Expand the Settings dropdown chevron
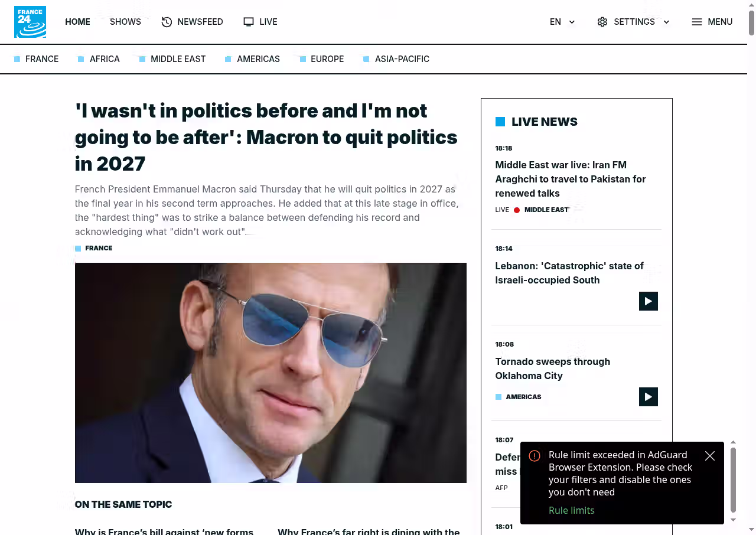Image resolution: width=756 pixels, height=535 pixels. point(666,22)
